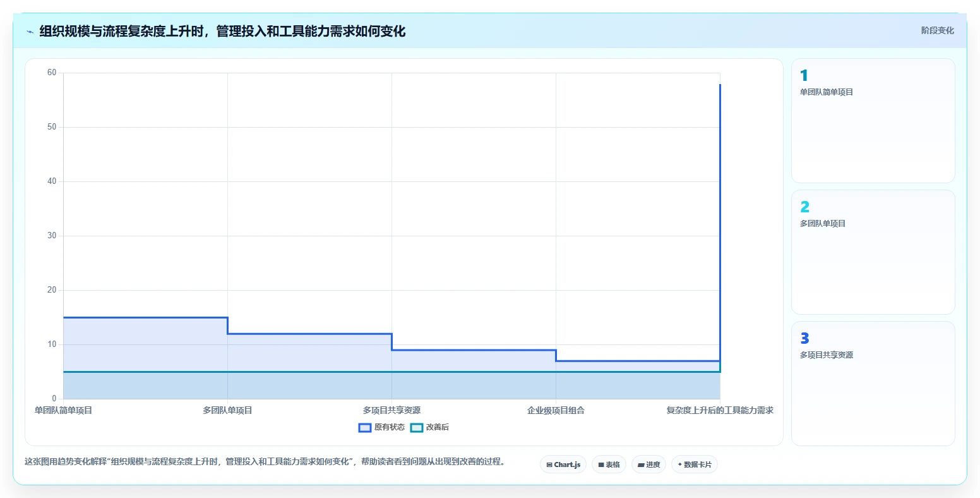Click the y-axis value 50
980x498 pixels.
52,127
